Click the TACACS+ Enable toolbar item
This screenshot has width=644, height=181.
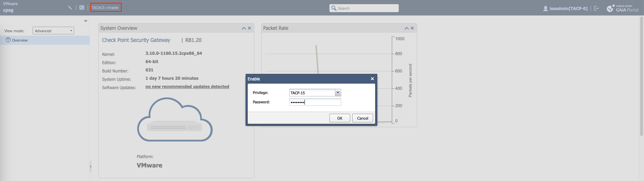click(x=105, y=8)
